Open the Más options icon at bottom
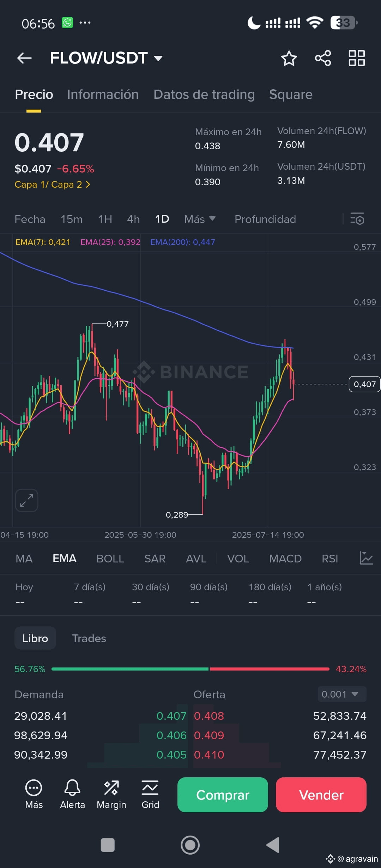 click(x=34, y=795)
